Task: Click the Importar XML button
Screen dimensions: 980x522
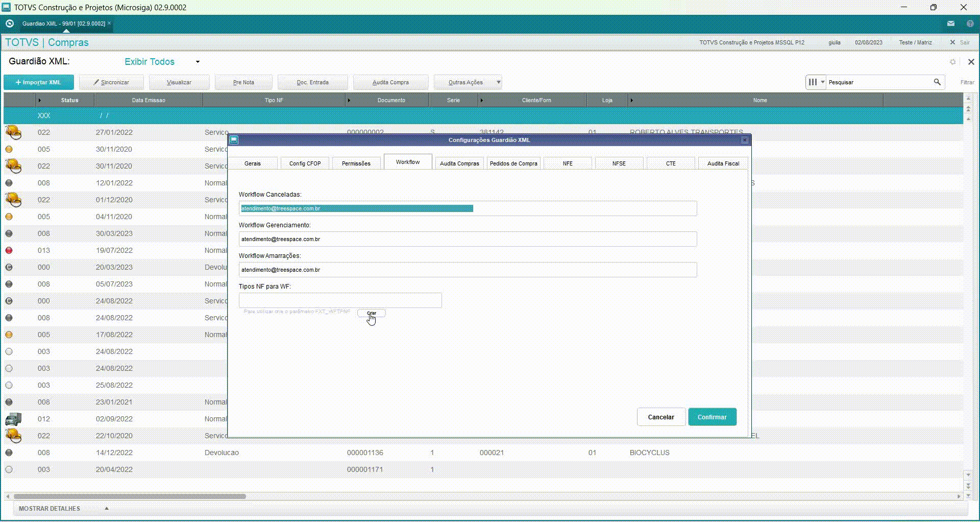Action: [x=38, y=82]
